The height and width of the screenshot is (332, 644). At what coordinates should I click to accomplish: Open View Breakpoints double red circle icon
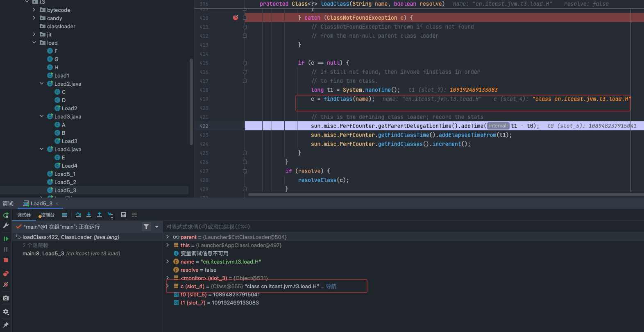coord(6,273)
